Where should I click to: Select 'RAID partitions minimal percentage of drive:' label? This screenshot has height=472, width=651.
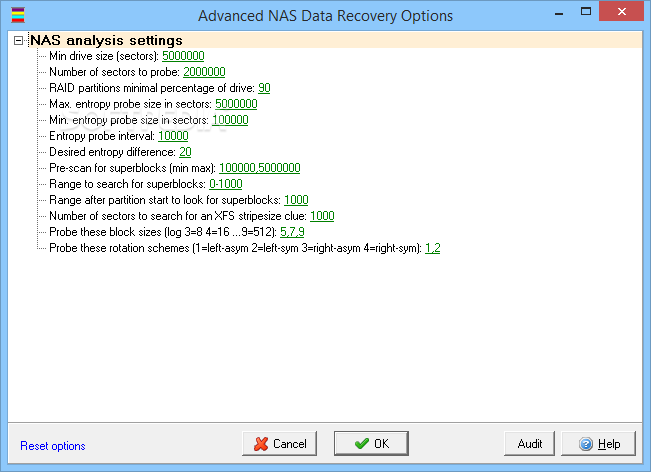coord(152,88)
